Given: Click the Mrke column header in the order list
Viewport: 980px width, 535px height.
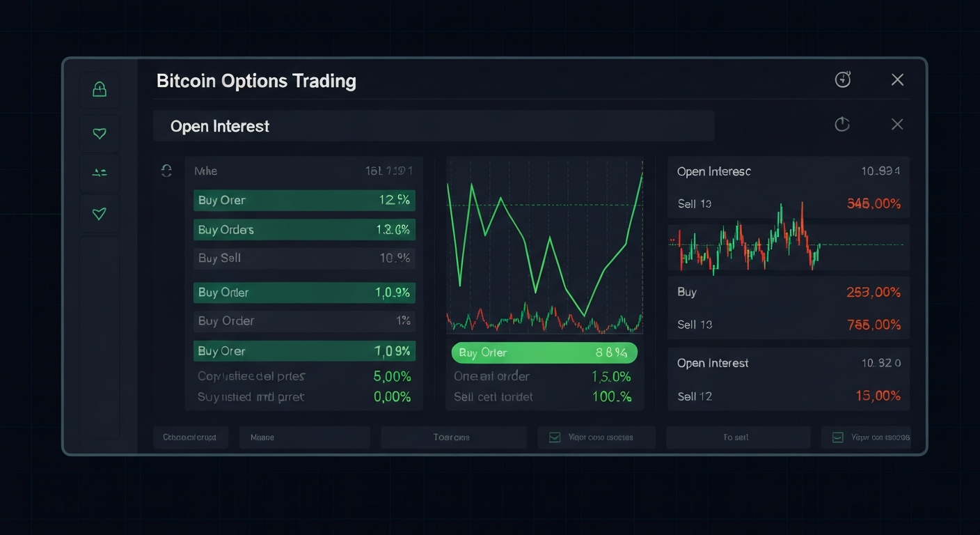Looking at the screenshot, I should (x=205, y=171).
